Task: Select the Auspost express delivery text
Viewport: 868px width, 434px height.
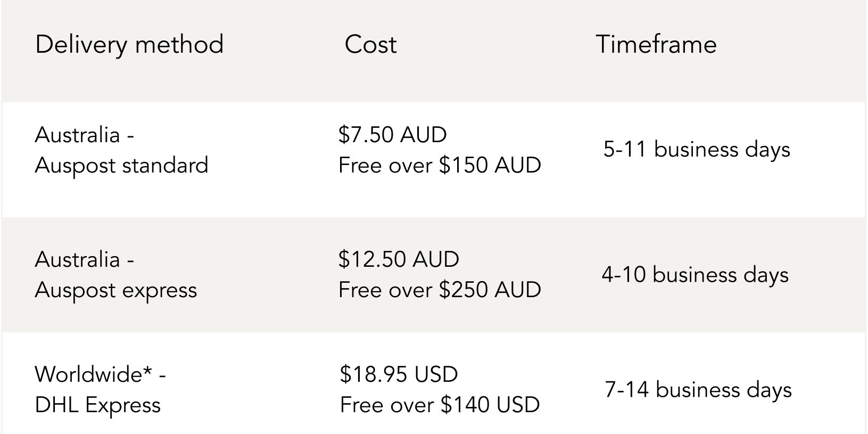Action: point(116,291)
